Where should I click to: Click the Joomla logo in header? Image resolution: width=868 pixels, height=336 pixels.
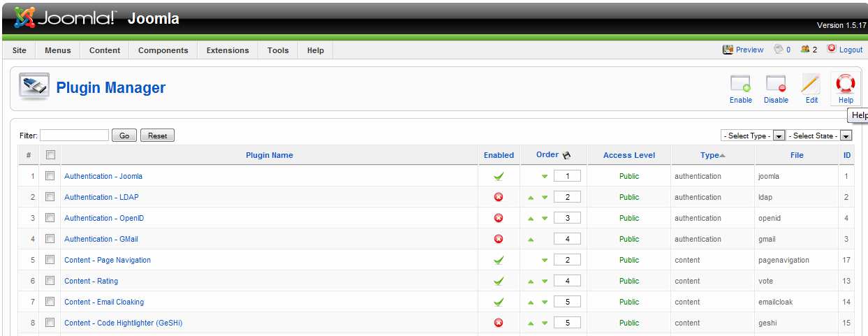67,18
